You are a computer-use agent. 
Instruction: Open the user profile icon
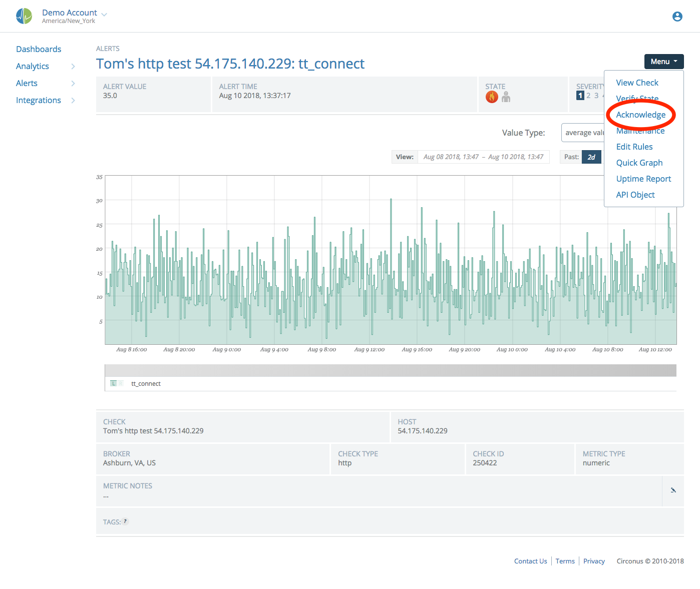[677, 17]
